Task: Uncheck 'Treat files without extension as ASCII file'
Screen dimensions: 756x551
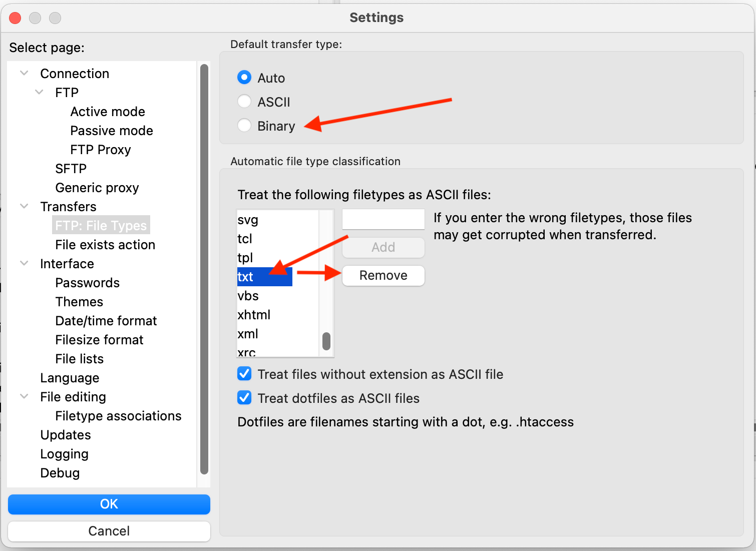Action: coord(244,373)
